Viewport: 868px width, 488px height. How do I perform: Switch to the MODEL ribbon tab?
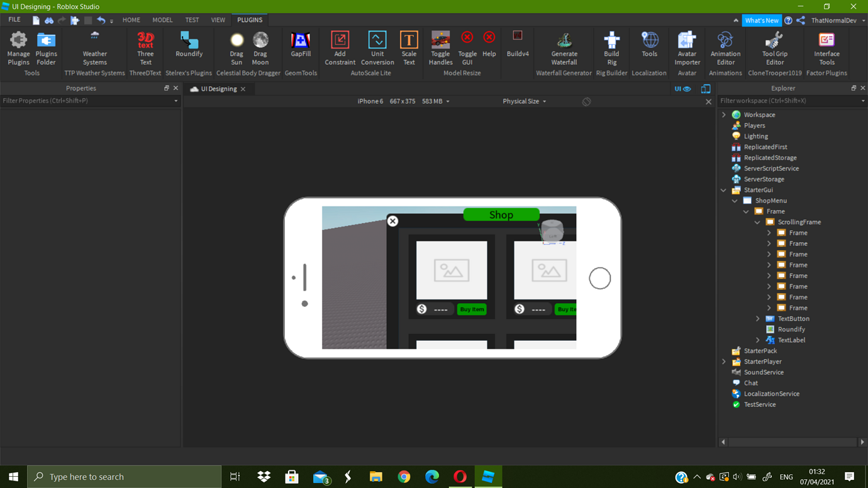pyautogui.click(x=162, y=19)
